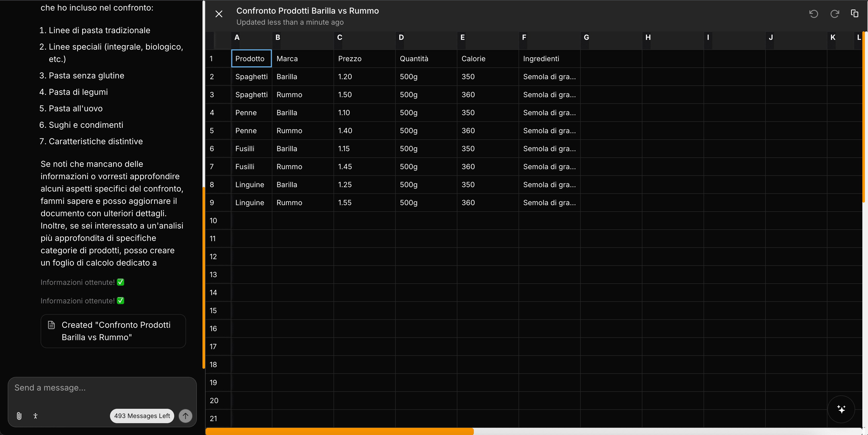Open Created "Confronto Prodotti Barilla vs Rummo" card
868x435 pixels.
coord(113,331)
